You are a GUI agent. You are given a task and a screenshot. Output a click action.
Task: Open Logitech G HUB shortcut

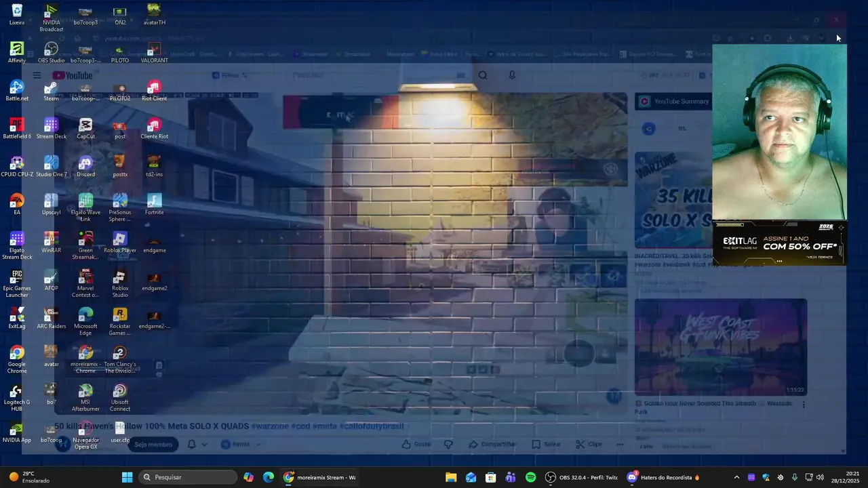[17, 397]
